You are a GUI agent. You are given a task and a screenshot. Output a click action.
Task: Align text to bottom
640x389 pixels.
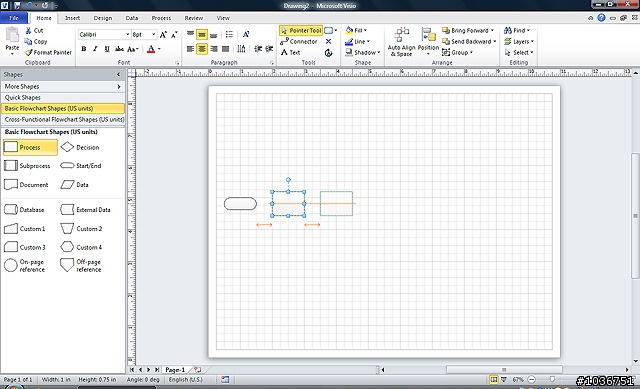[x=213, y=35]
